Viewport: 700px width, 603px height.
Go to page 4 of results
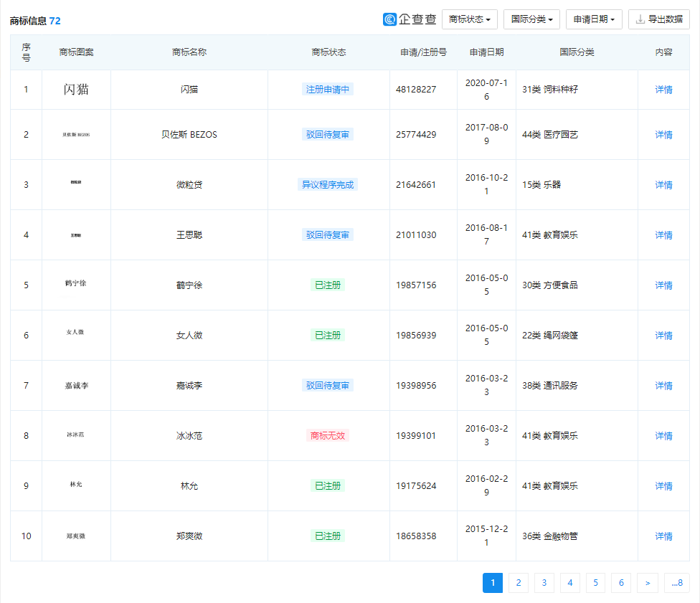coord(570,583)
